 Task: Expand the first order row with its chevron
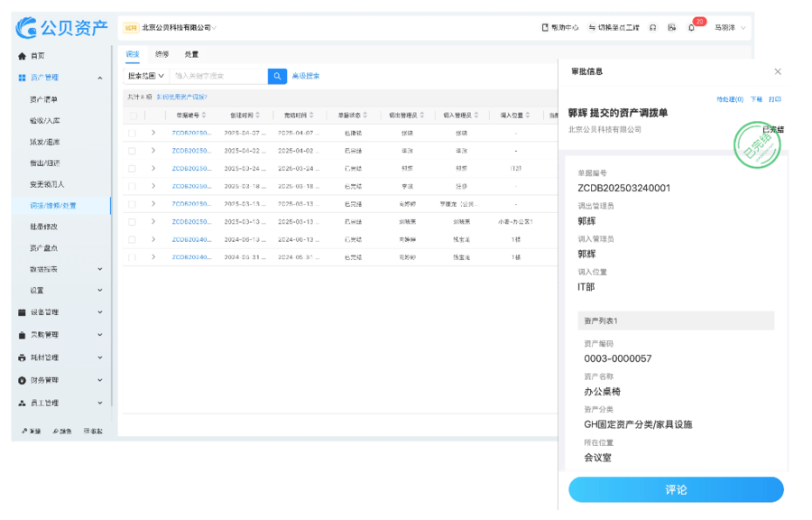pyautogui.click(x=152, y=131)
